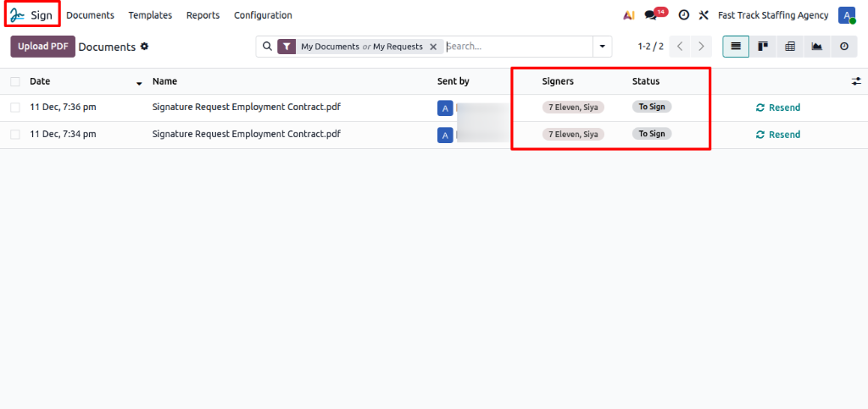Remove the My Documents filter facet
Screen dimensions: 868x409
(433, 47)
